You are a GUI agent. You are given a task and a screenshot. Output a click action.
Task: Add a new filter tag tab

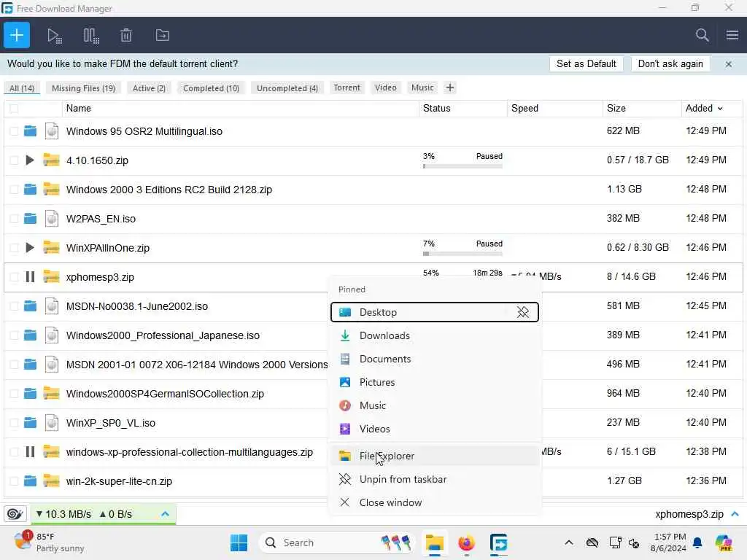pyautogui.click(x=449, y=87)
